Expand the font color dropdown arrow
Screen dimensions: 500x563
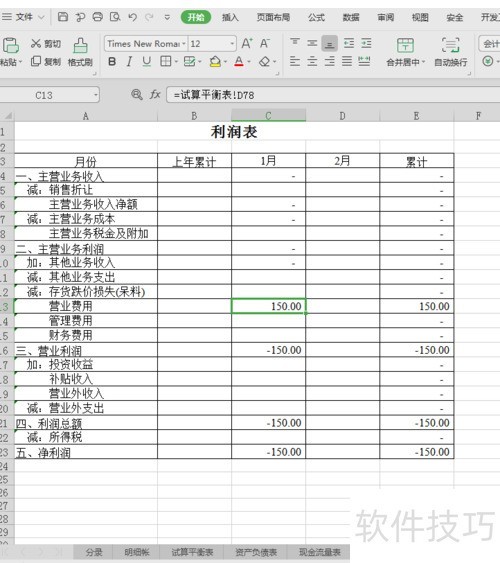249,62
